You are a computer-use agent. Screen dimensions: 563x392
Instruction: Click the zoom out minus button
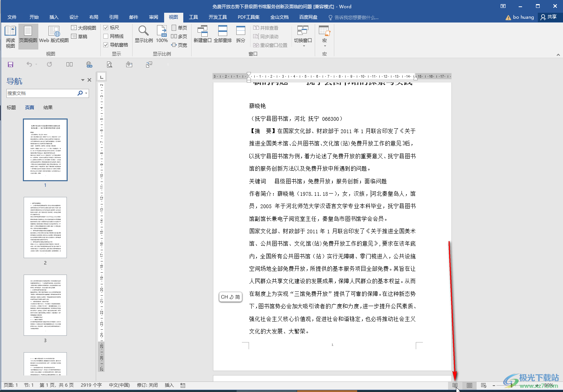point(494,385)
